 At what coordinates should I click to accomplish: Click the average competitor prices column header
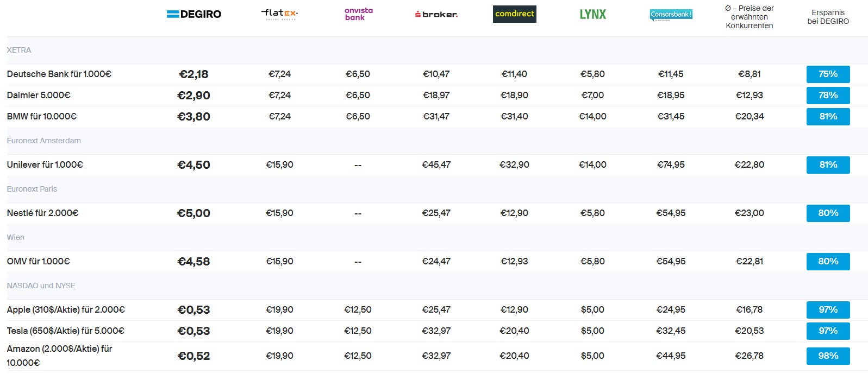[749, 17]
